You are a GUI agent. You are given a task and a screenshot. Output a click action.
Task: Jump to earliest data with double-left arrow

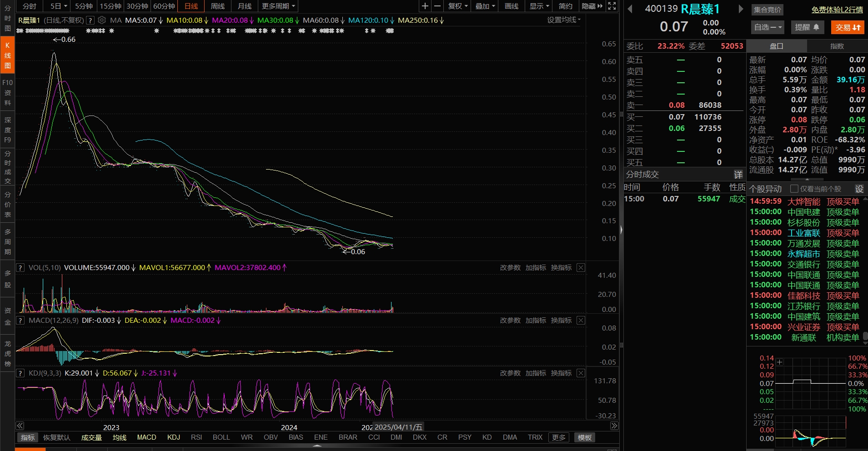(x=20, y=426)
